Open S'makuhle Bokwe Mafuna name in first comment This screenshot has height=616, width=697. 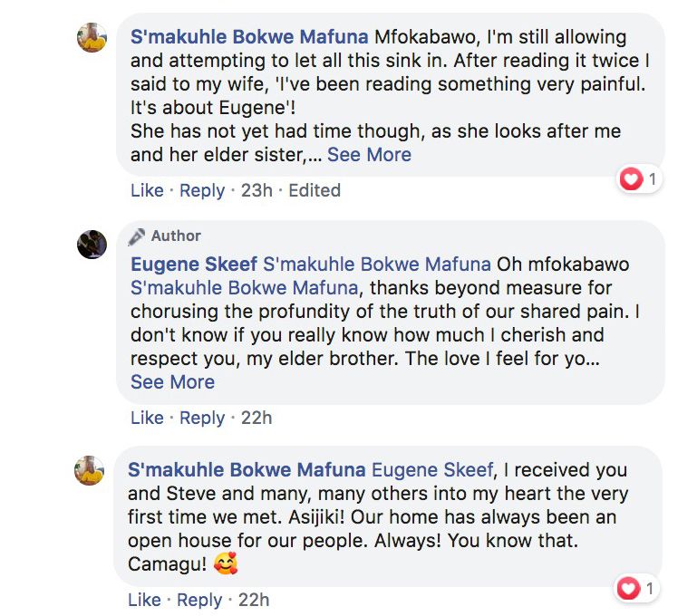[x=249, y=37]
